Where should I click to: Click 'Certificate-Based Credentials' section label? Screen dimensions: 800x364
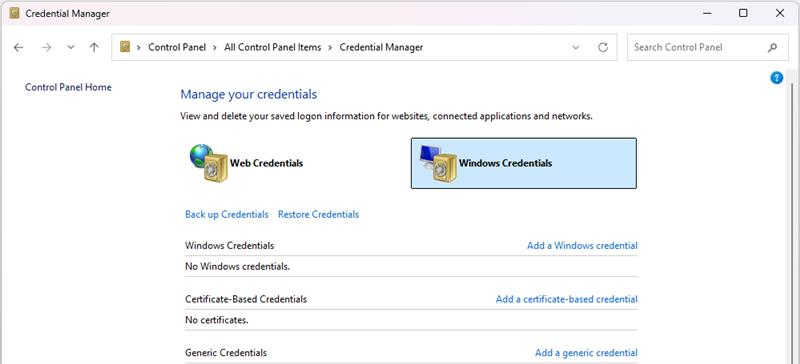[246, 299]
